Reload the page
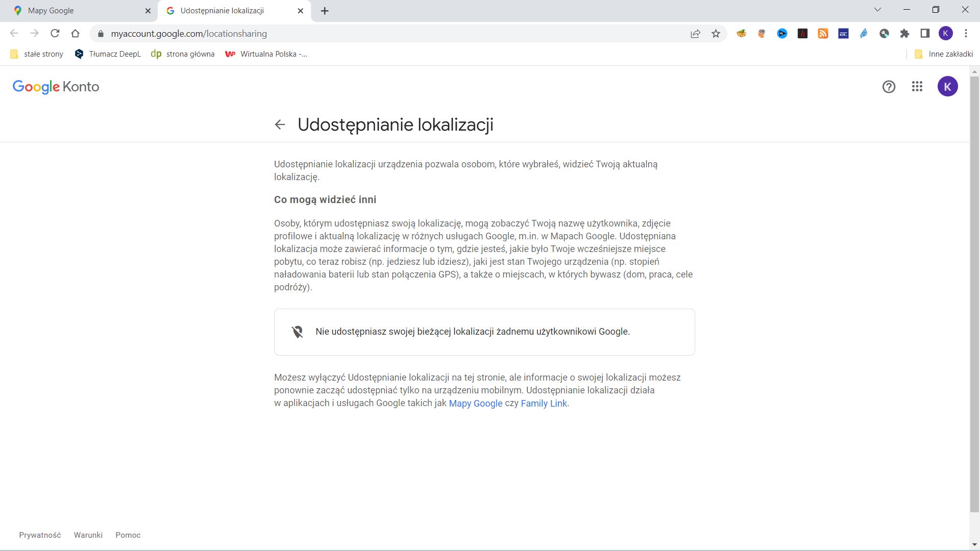 click(55, 34)
